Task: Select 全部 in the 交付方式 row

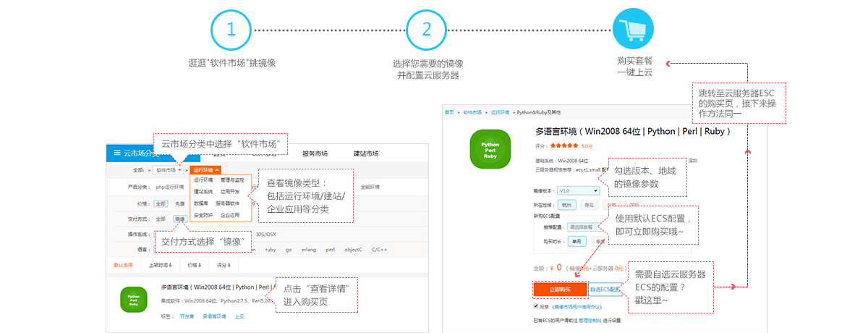Action: 161,219
